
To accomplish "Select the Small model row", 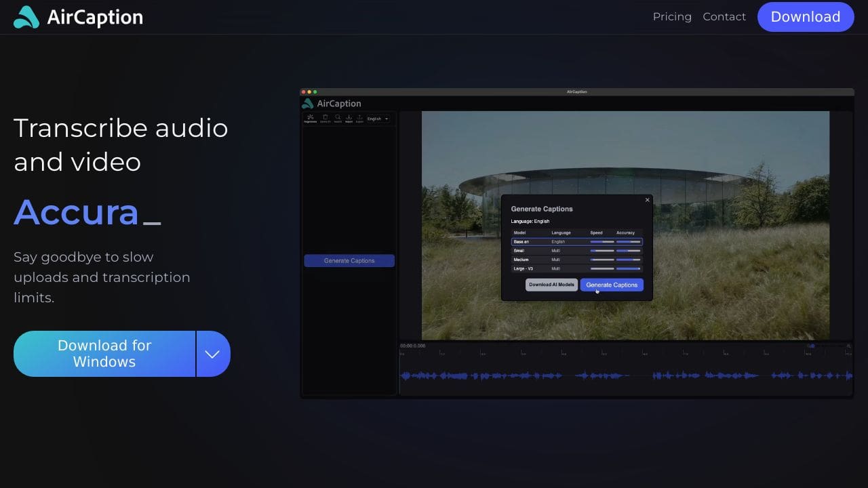I will (576, 251).
